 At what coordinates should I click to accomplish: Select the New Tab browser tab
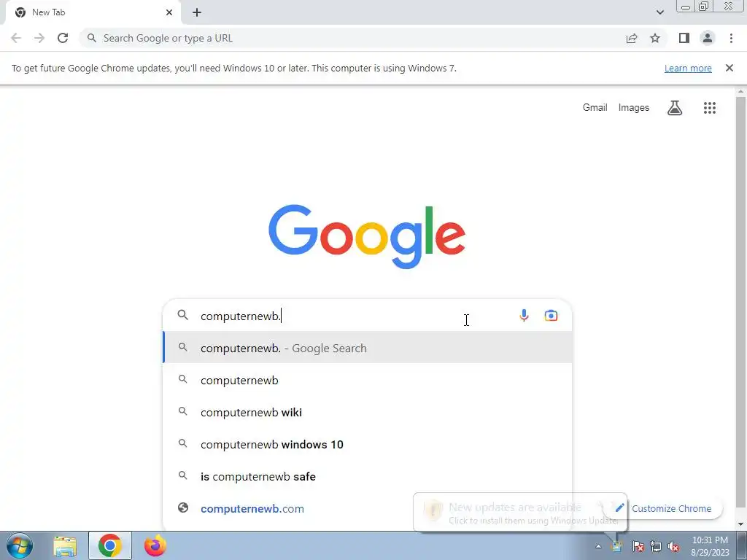(x=93, y=12)
